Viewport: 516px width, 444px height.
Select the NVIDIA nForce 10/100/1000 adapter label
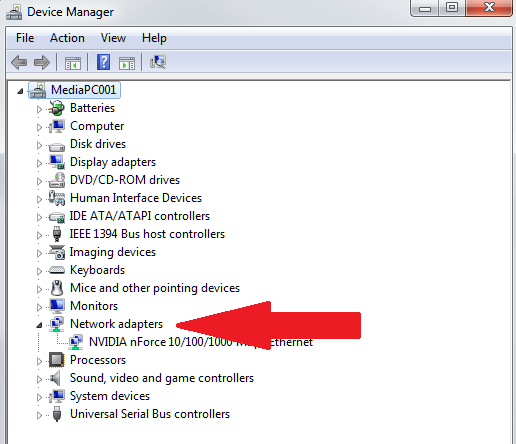click(201, 342)
